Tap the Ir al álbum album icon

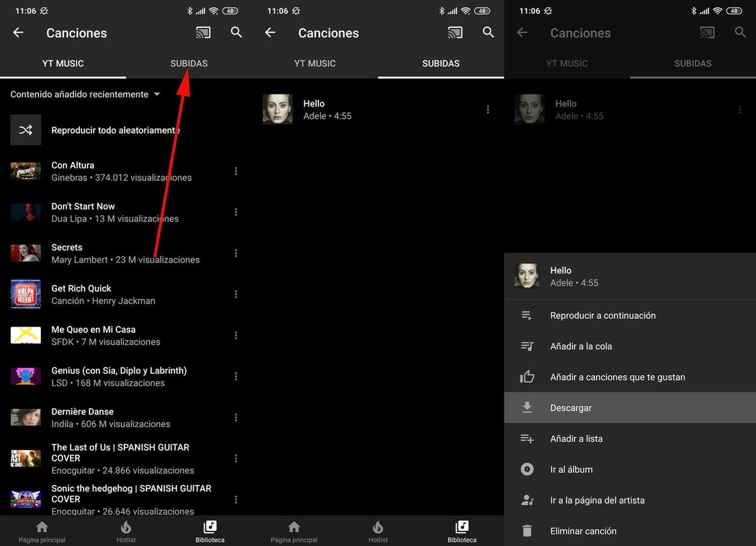click(527, 469)
